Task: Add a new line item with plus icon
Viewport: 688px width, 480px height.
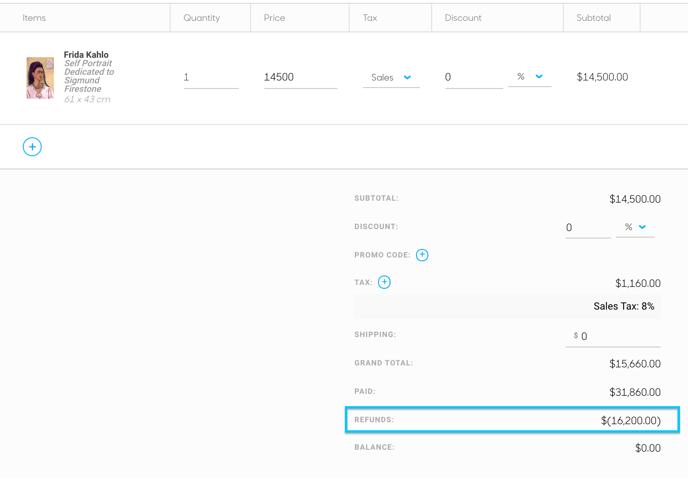Action: pyautogui.click(x=32, y=147)
